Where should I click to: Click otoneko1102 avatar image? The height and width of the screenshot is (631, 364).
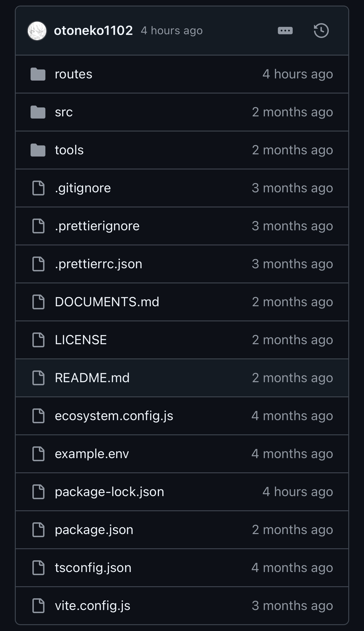tap(37, 31)
